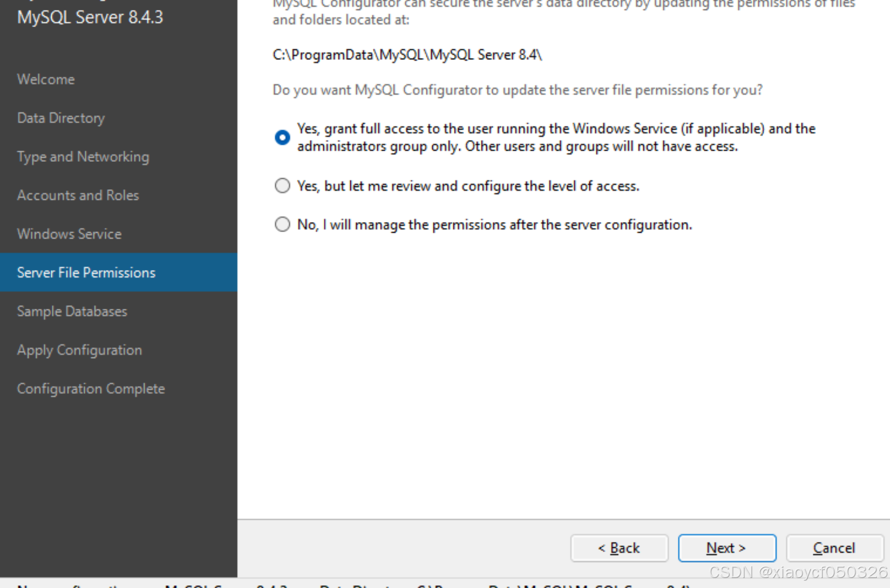Select the Server File Permissions step
The width and height of the screenshot is (890, 588).
click(119, 272)
